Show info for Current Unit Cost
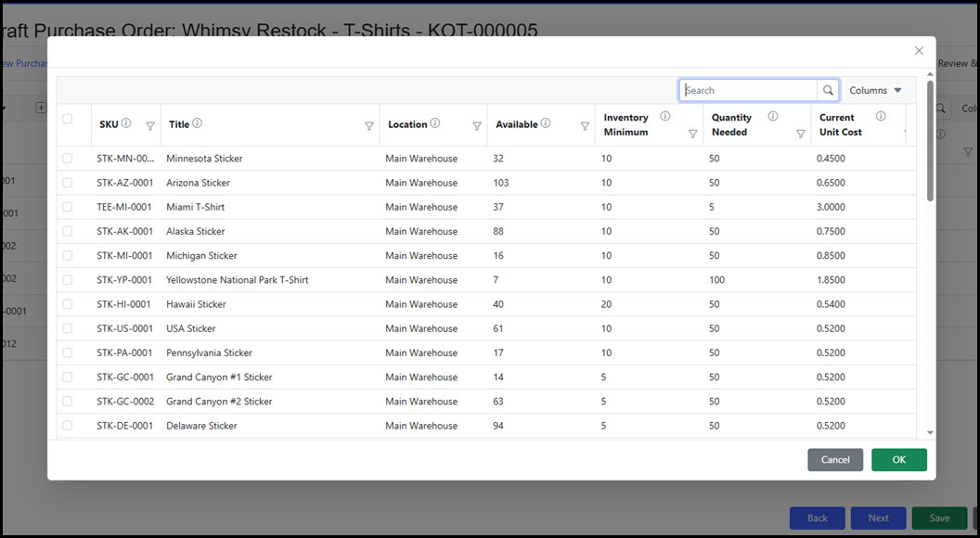The width and height of the screenshot is (980, 538). tap(880, 117)
